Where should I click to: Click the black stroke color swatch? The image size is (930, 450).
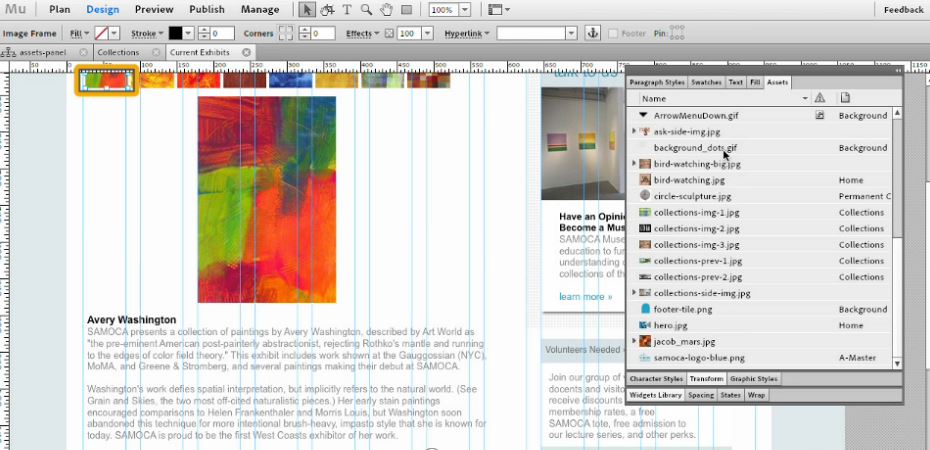(176, 34)
